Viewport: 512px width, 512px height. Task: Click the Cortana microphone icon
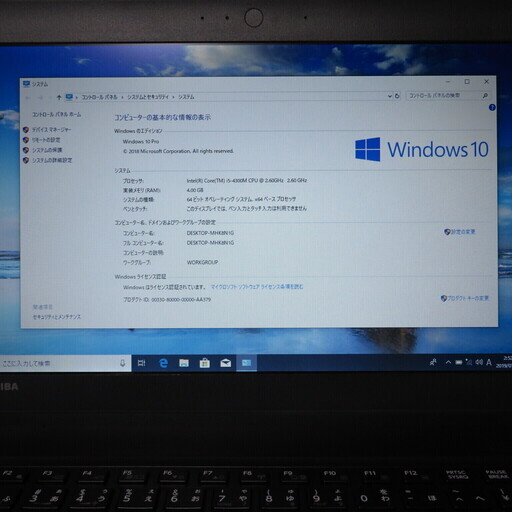pos(123,363)
